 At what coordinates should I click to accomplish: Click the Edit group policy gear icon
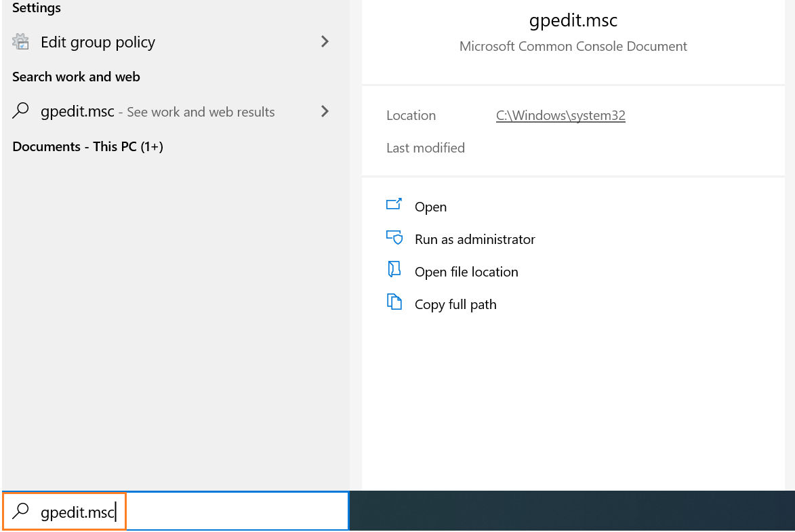[x=20, y=41]
